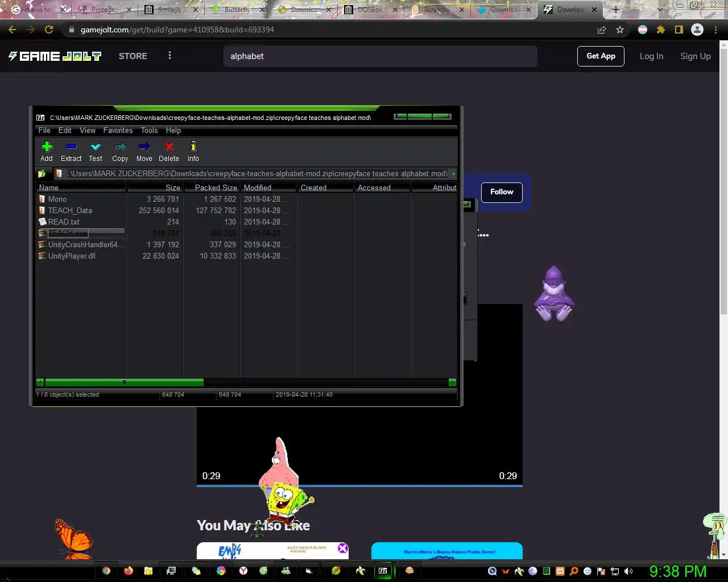This screenshot has height=582, width=728.
Task: Select the UnityPlayer.dll file
Action: point(71,256)
